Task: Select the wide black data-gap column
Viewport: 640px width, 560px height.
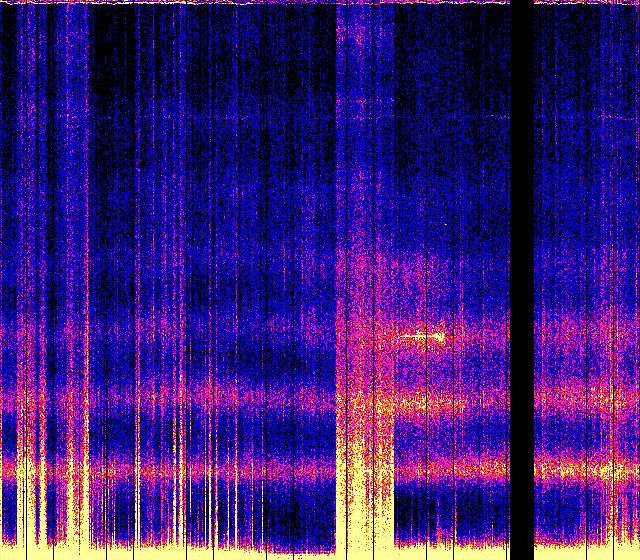Action: (522, 280)
